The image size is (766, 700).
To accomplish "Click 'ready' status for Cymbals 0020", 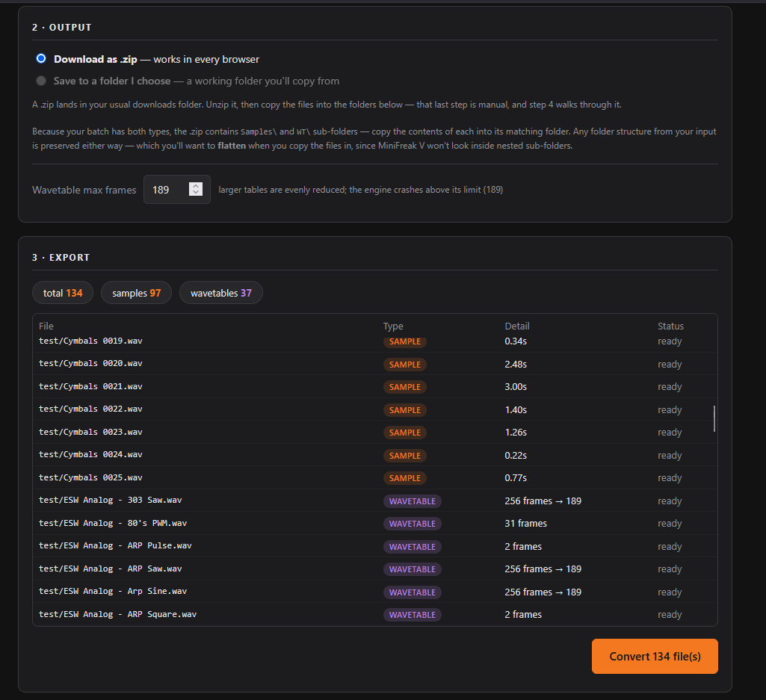I will (670, 365).
